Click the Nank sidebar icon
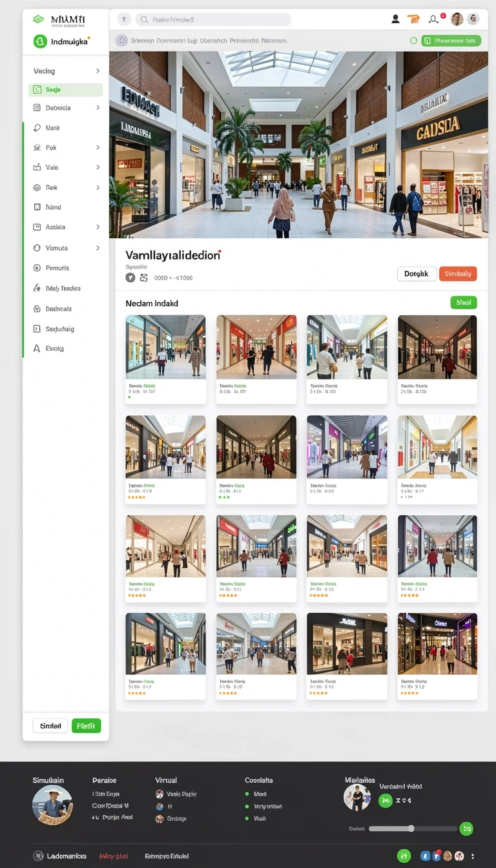This screenshot has width=496, height=868. [x=37, y=128]
